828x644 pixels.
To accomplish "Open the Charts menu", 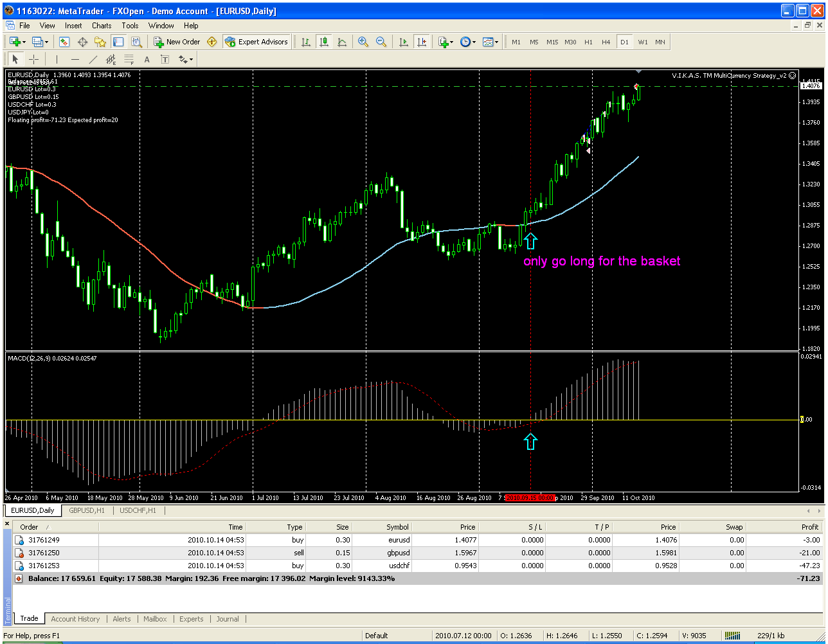I will 102,26.
